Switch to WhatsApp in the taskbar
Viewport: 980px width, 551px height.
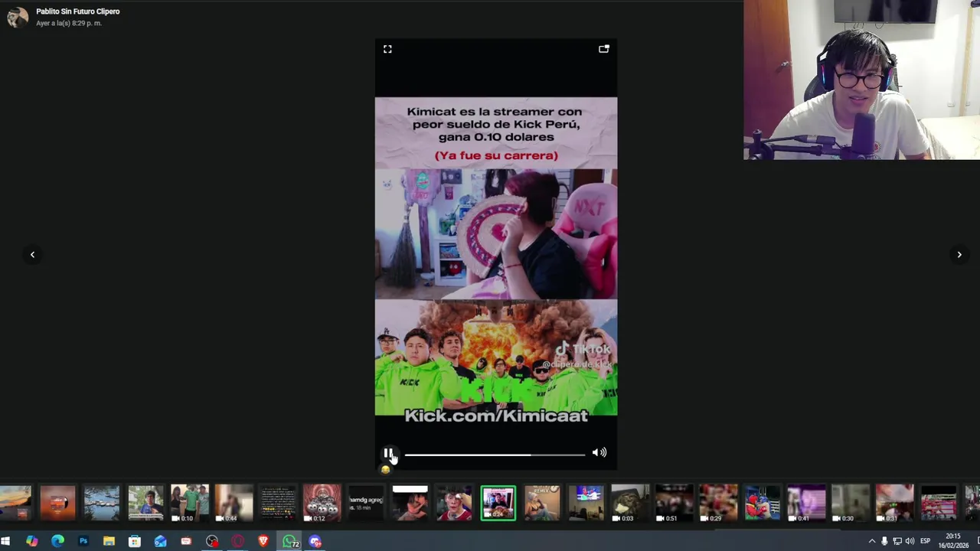pyautogui.click(x=290, y=541)
